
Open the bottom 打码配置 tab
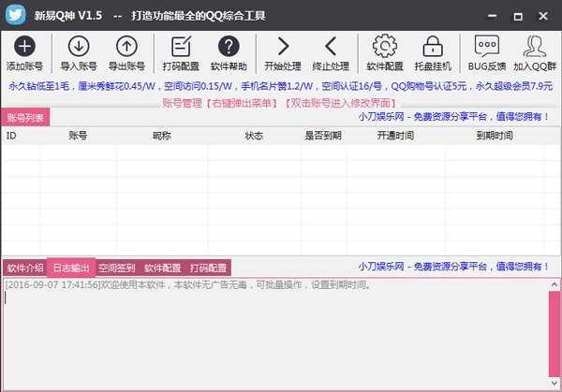pos(208,268)
